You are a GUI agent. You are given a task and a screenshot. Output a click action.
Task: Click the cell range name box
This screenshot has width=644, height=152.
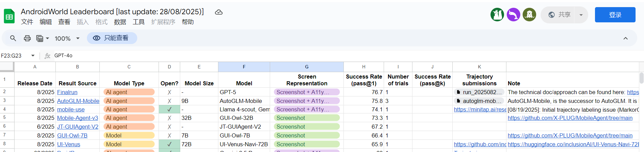coord(15,56)
